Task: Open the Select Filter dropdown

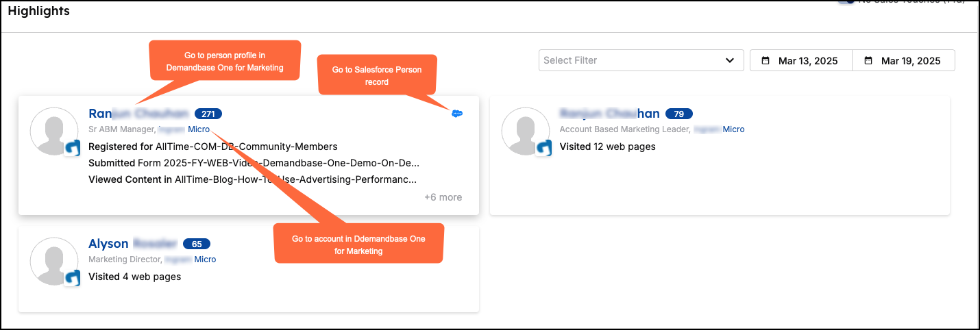Action: coord(641,60)
